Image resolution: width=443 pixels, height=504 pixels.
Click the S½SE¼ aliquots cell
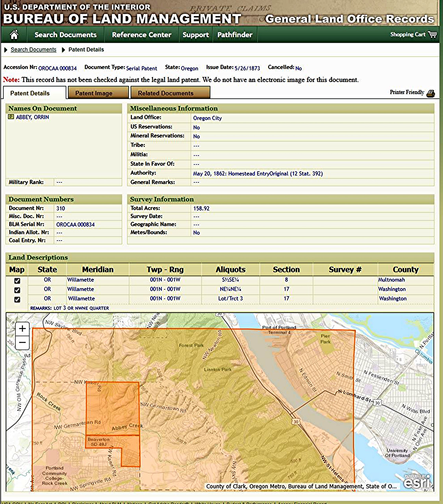[x=230, y=280]
